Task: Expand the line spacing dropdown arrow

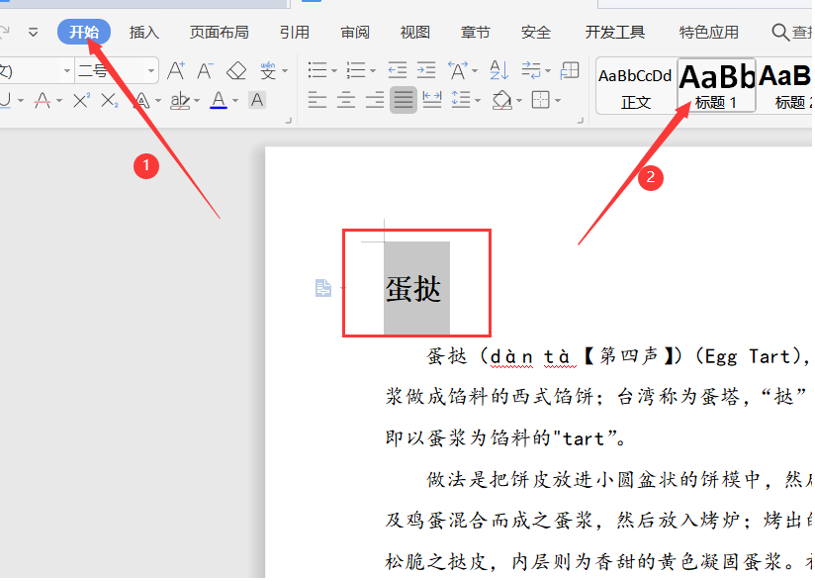Action: coord(477,100)
